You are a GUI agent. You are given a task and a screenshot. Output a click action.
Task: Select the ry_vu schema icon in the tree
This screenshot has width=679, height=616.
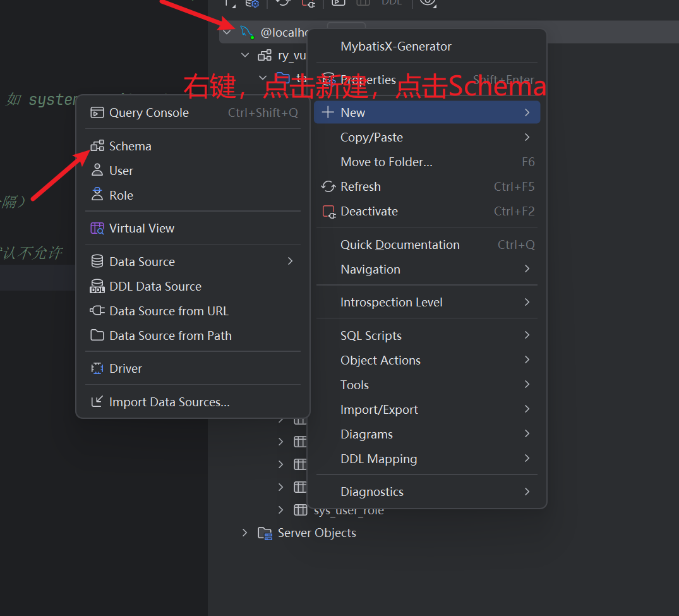265,56
